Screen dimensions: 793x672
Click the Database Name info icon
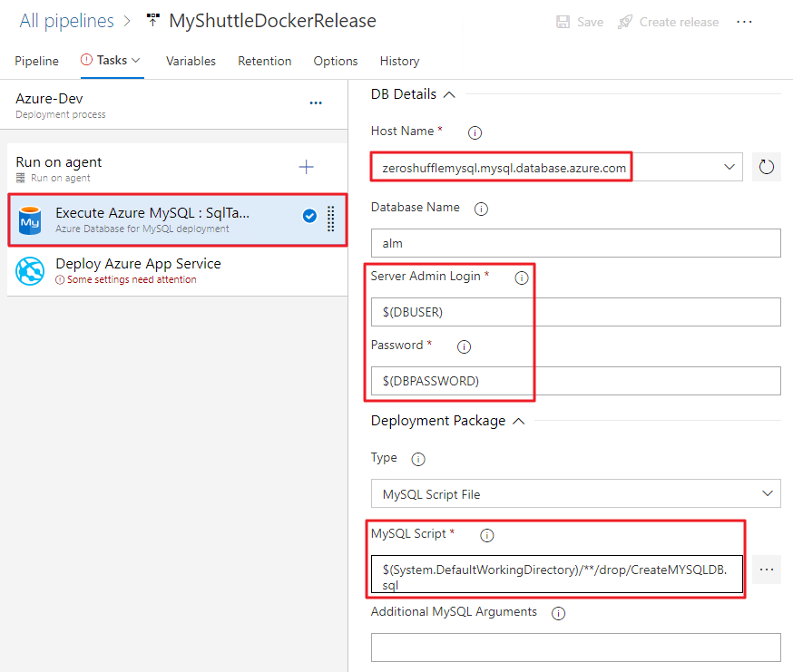[x=481, y=209]
